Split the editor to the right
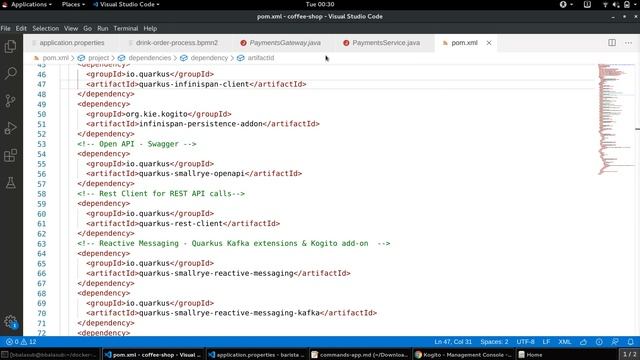 [x=612, y=42]
